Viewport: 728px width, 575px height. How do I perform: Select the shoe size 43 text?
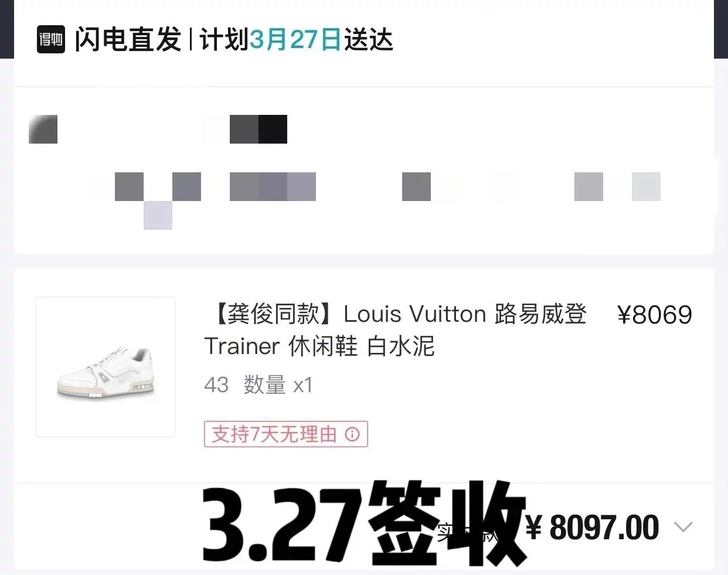(x=216, y=385)
